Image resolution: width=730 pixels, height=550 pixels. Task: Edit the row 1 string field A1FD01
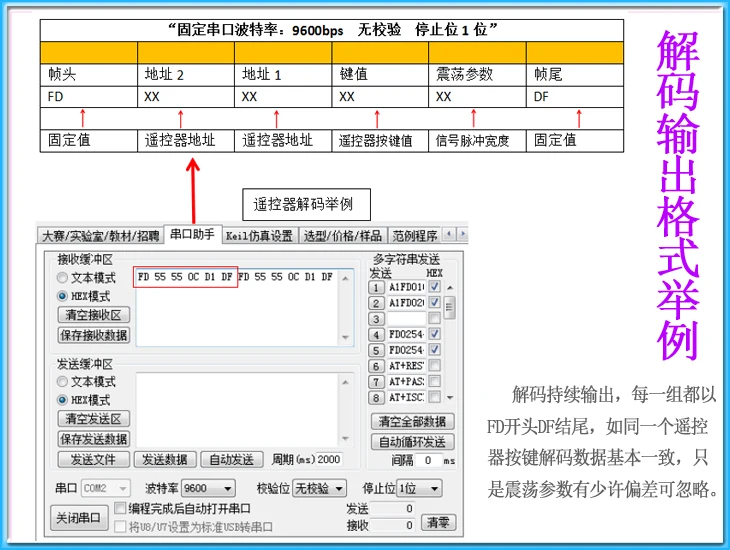[x=406, y=287]
